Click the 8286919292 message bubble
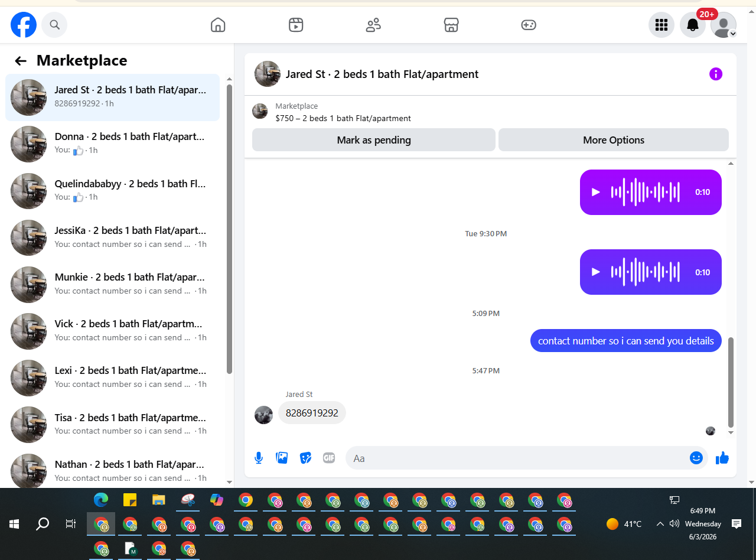756x560 pixels. click(x=312, y=413)
